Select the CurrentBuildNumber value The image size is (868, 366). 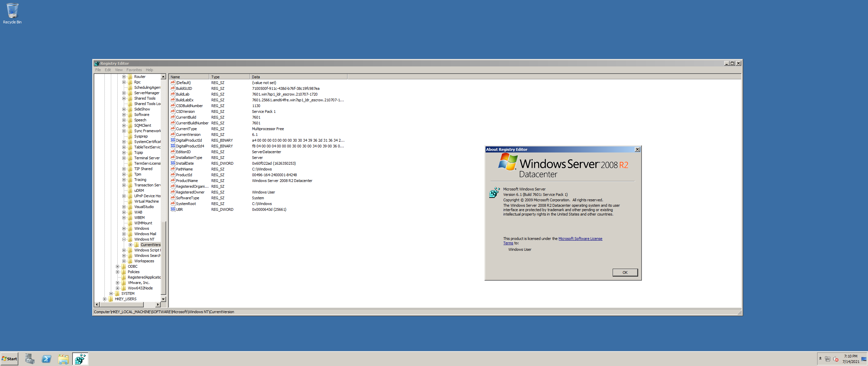(x=192, y=123)
